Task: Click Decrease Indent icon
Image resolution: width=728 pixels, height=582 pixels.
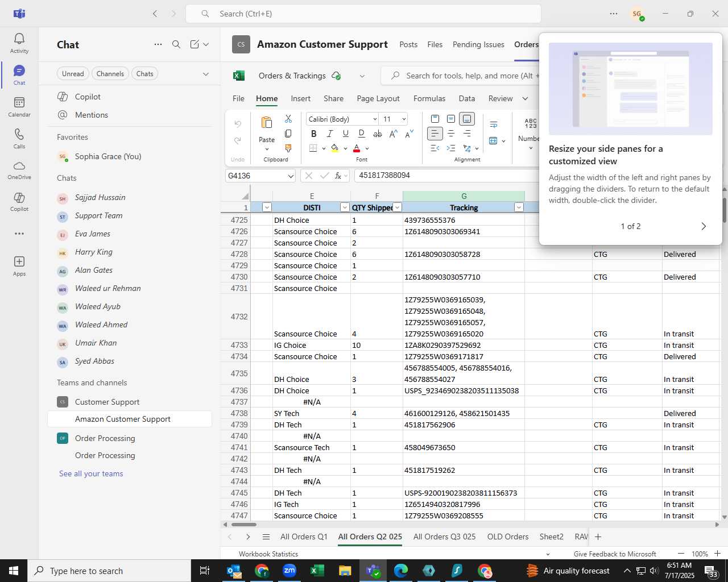Action: click(435, 148)
